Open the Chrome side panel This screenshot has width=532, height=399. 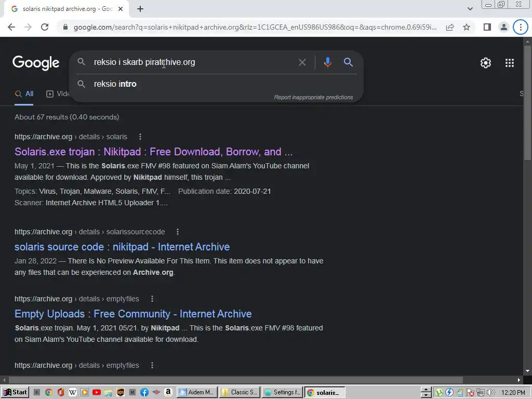point(487,27)
